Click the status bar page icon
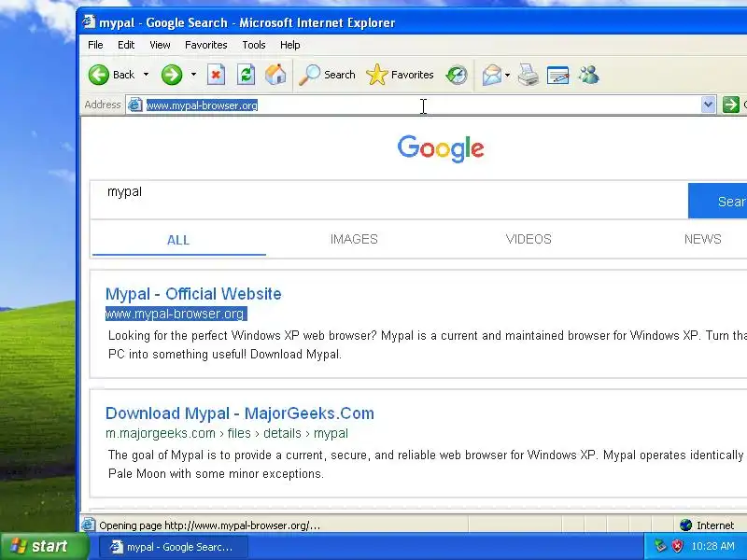The height and width of the screenshot is (560, 747). [88, 525]
